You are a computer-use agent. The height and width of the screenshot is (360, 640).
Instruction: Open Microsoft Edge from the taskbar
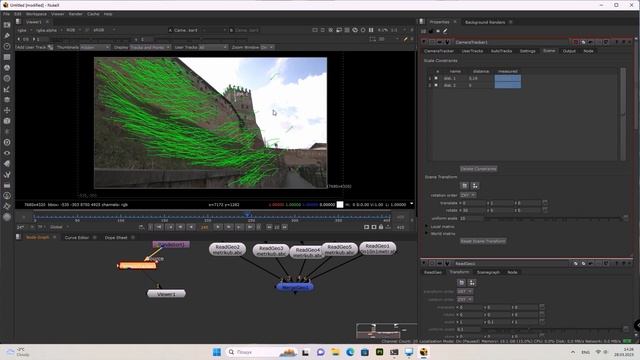click(x=350, y=352)
